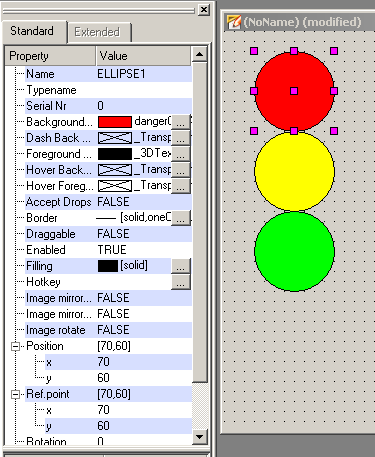Click the Property column header

[x=50, y=56]
